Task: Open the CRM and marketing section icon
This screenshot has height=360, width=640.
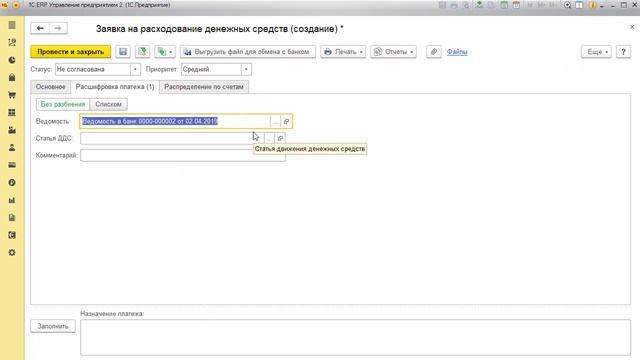Action: pyautogui.click(x=12, y=42)
